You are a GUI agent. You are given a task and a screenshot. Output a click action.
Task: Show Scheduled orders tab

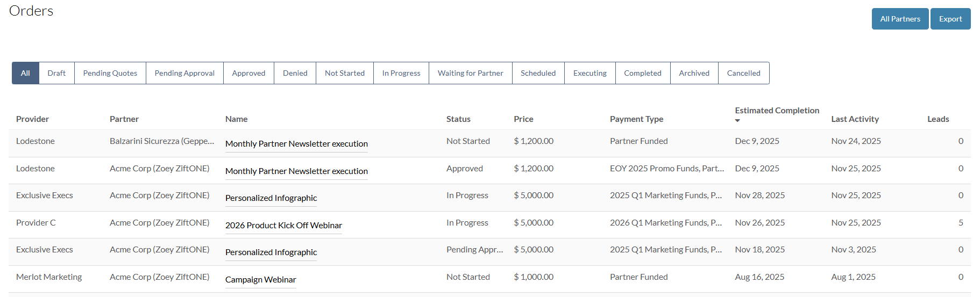(x=538, y=73)
